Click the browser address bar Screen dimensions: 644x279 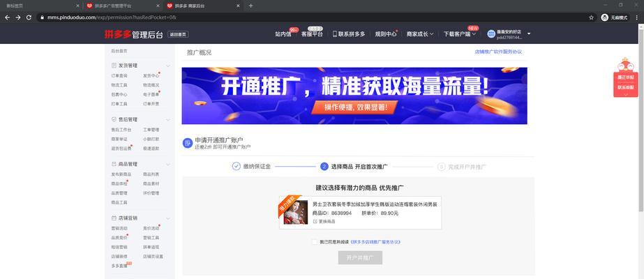tap(312, 17)
